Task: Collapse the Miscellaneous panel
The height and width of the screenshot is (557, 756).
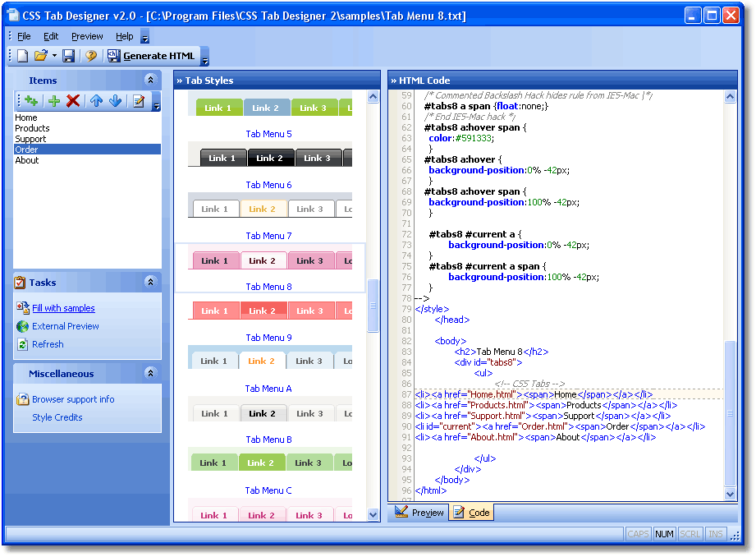Action: (149, 373)
